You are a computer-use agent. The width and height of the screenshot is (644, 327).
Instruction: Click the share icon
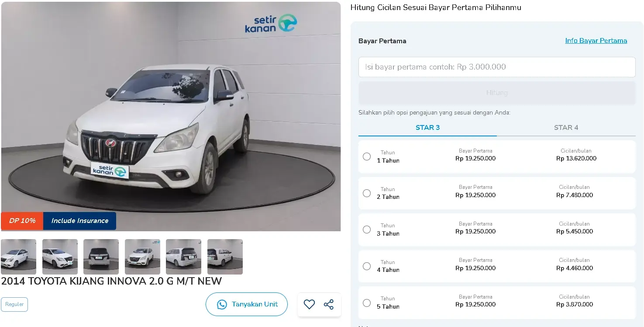pyautogui.click(x=329, y=304)
